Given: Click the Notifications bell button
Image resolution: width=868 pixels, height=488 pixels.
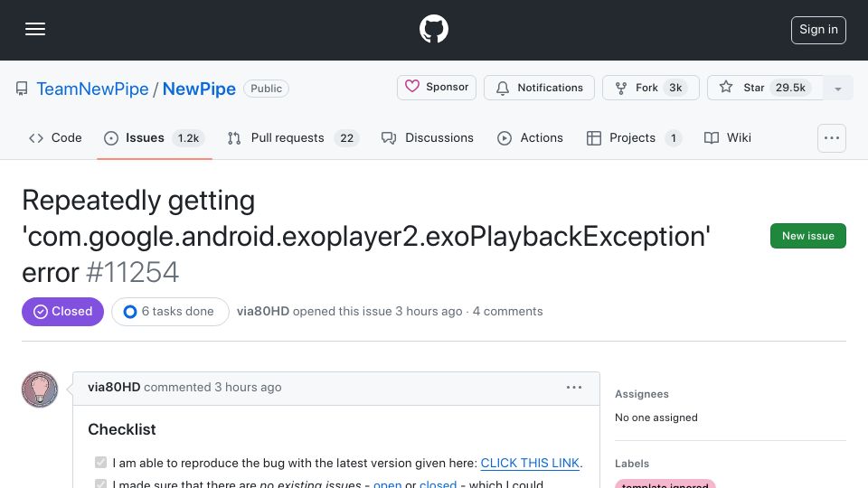Looking at the screenshot, I should click(539, 88).
